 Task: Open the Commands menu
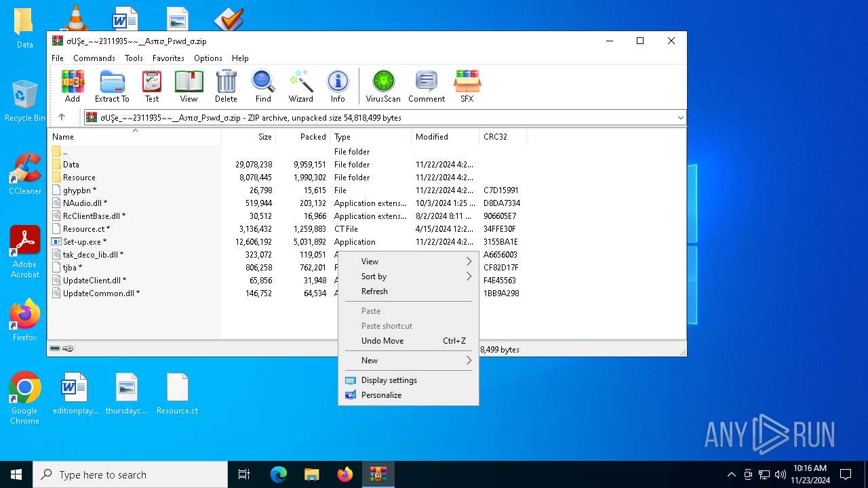point(94,58)
